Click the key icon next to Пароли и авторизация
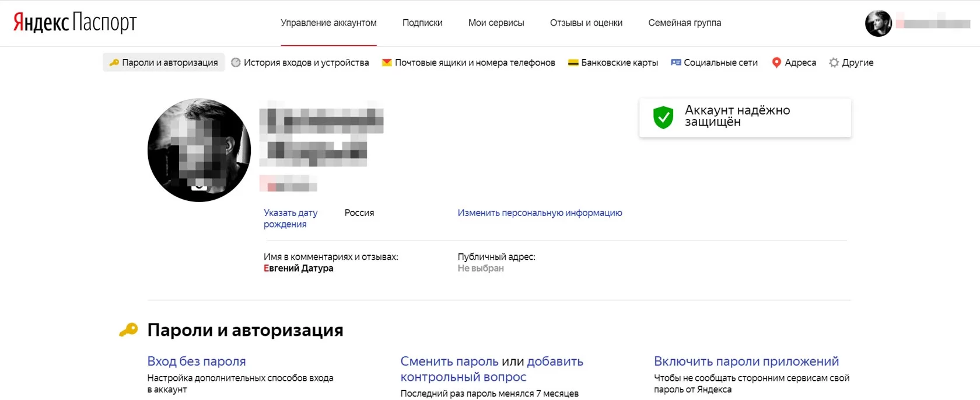The width and height of the screenshot is (980, 400). [114, 62]
